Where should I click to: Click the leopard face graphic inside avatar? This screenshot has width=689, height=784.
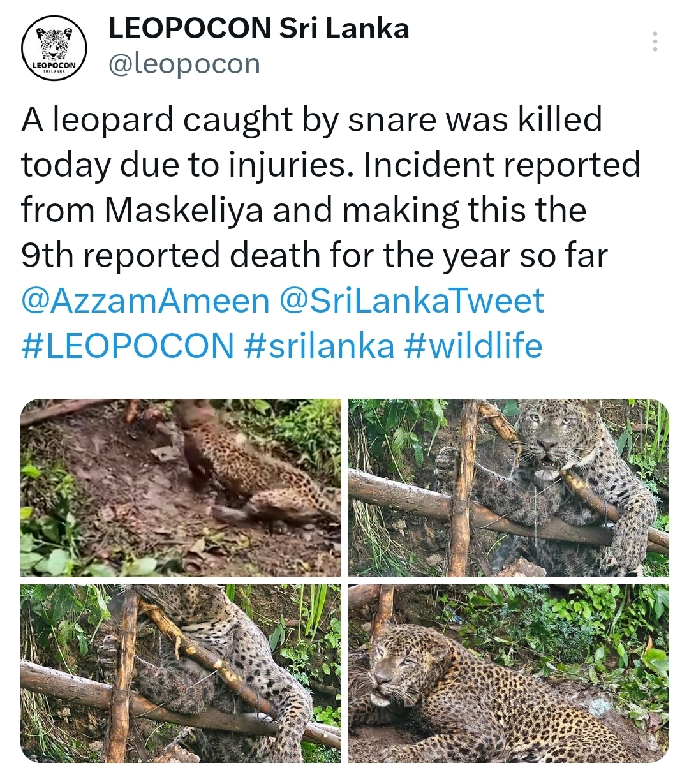(x=54, y=43)
